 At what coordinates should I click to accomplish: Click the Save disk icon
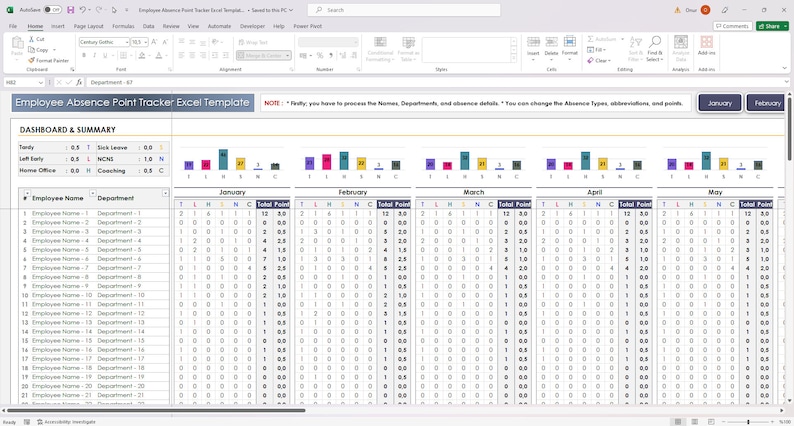(x=70, y=10)
